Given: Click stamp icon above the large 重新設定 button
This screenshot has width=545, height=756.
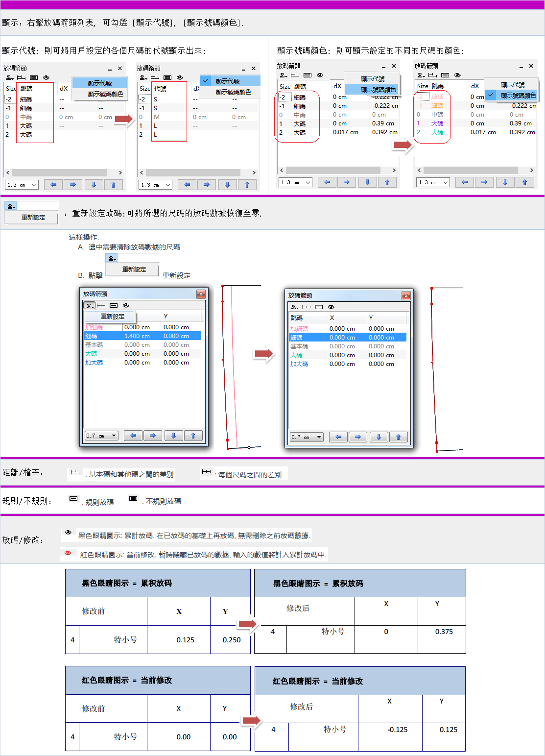Looking at the screenshot, I should 11,206.
